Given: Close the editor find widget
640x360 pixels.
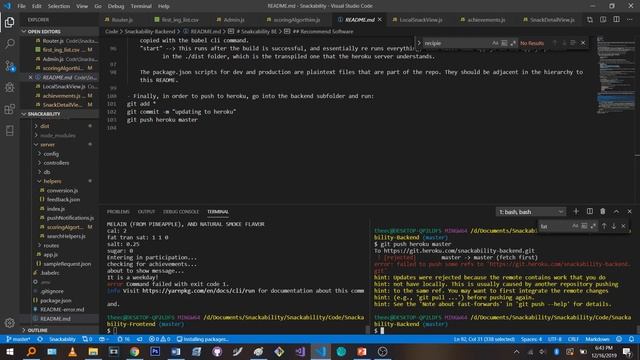Looking at the screenshot, I should 583,43.
